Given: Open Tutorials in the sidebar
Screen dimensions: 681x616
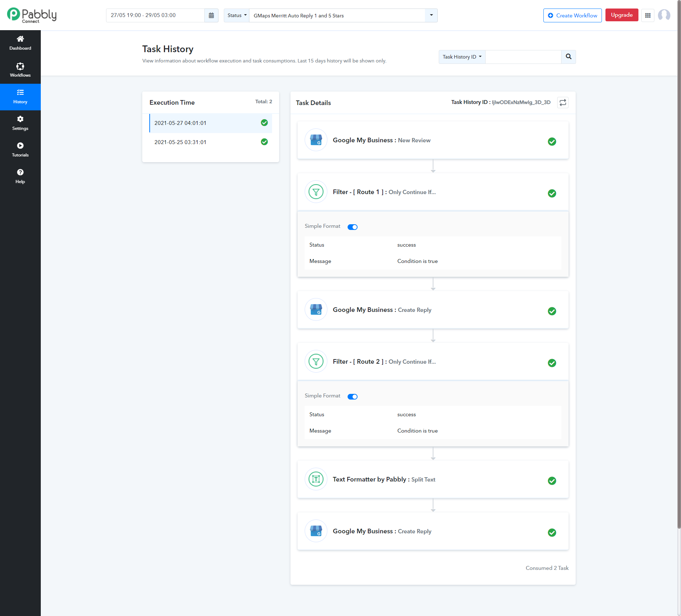Looking at the screenshot, I should [20, 150].
